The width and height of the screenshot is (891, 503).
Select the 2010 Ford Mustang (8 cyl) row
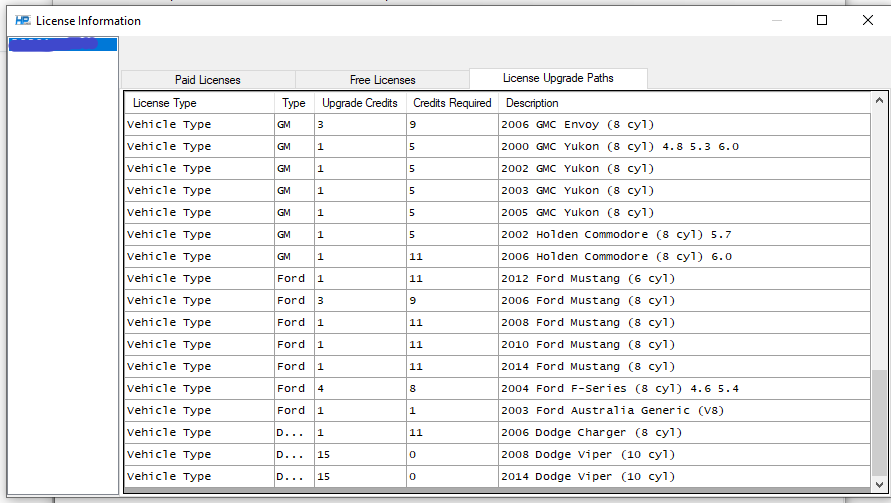tap(497, 344)
